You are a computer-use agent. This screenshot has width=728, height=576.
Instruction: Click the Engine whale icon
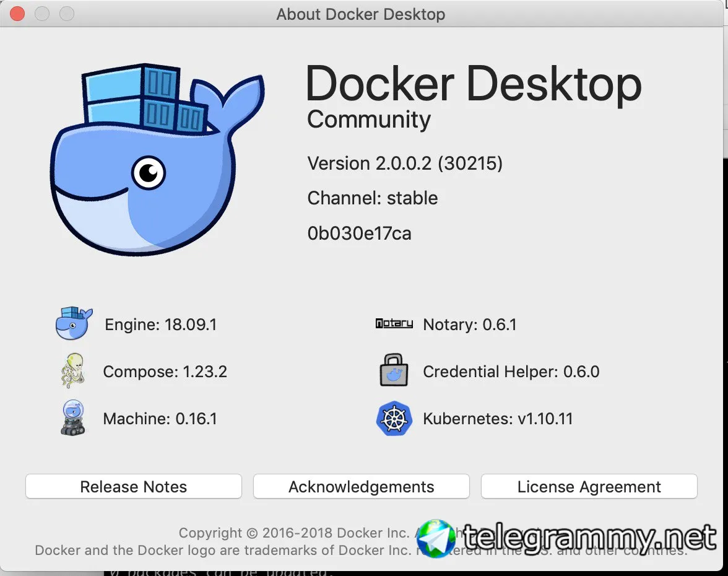click(74, 323)
